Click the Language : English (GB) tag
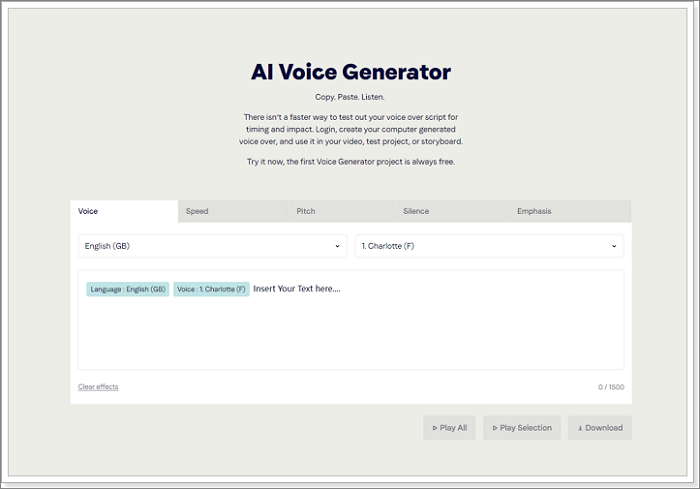700x489 pixels. [128, 289]
